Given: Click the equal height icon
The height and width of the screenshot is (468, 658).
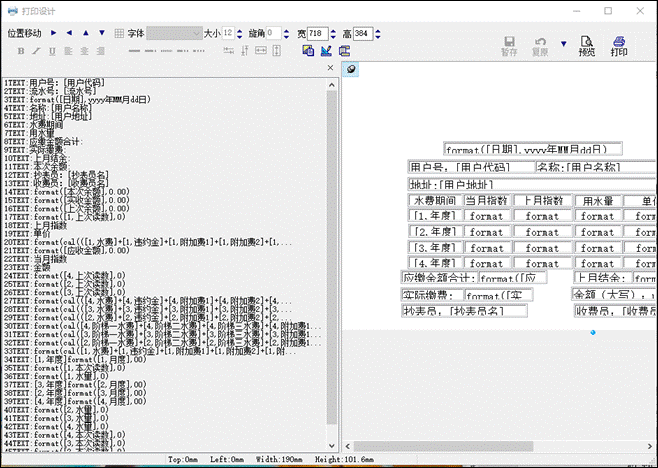Looking at the screenshot, I should point(277,51).
